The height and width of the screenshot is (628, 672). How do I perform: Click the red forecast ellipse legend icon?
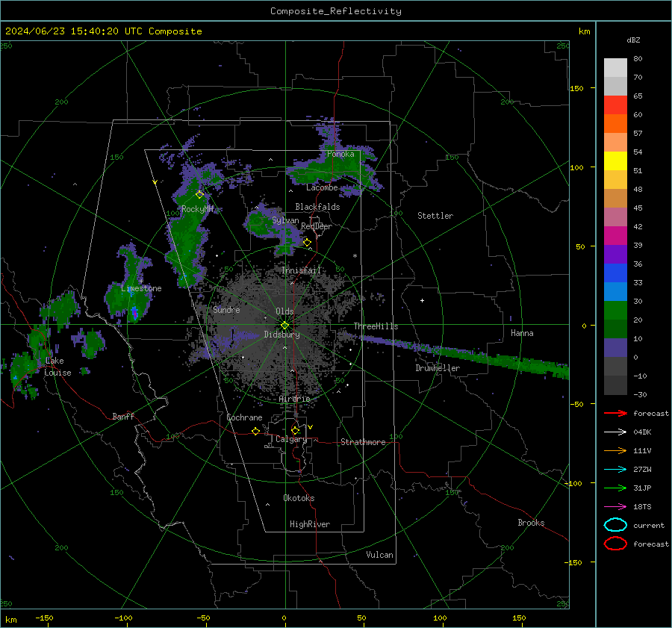pyautogui.click(x=615, y=544)
